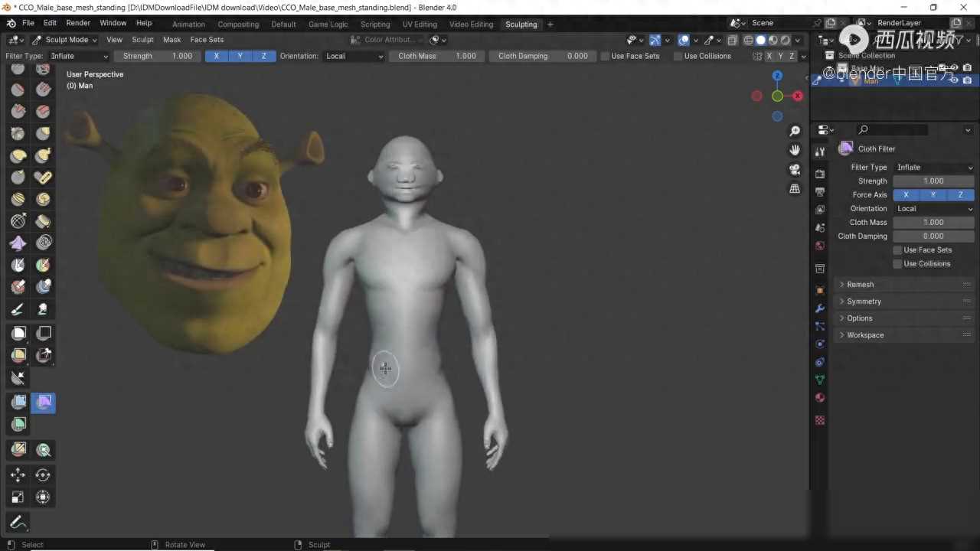Select the Move transform tool
Screen dimensions: 980x551
click(x=18, y=475)
